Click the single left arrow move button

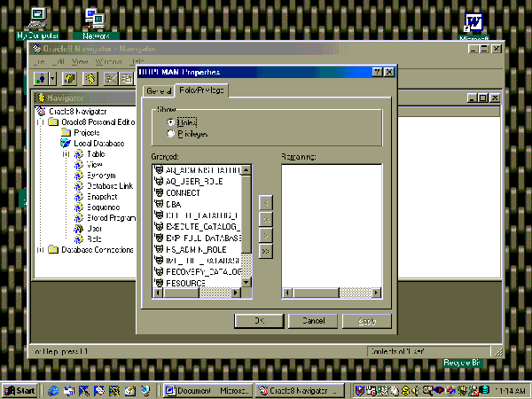point(266,203)
